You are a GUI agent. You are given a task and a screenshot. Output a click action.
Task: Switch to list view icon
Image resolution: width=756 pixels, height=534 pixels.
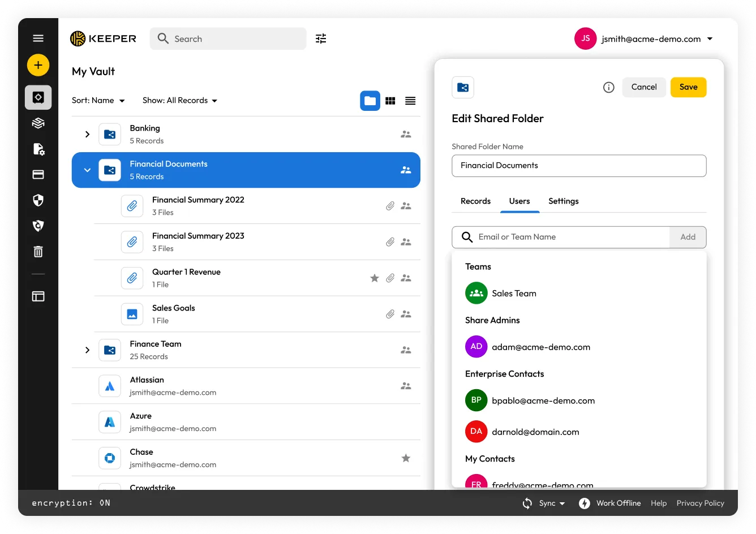tap(410, 101)
